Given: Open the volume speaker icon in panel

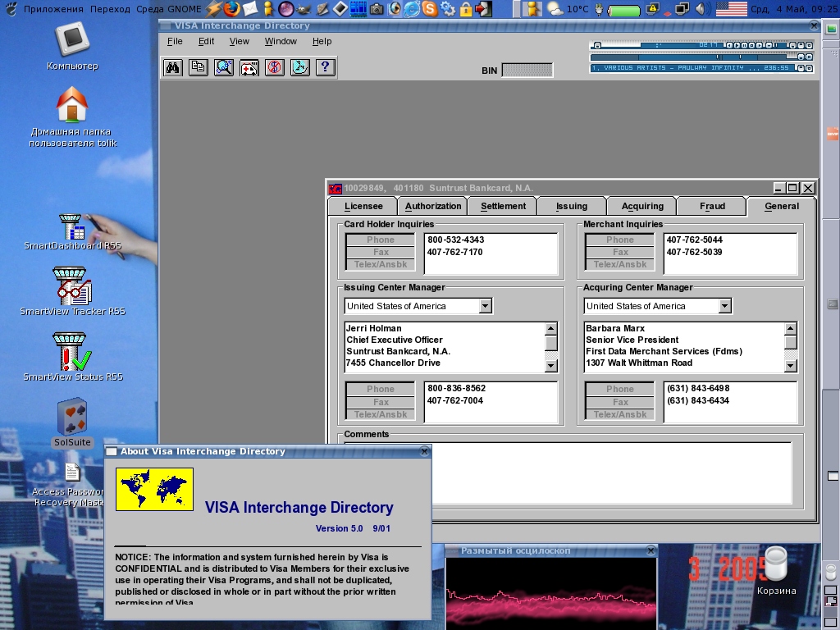Looking at the screenshot, I should click(x=701, y=9).
